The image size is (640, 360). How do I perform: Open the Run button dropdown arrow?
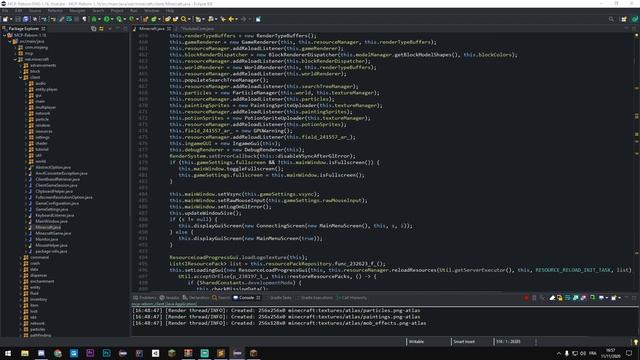click(x=112, y=19)
